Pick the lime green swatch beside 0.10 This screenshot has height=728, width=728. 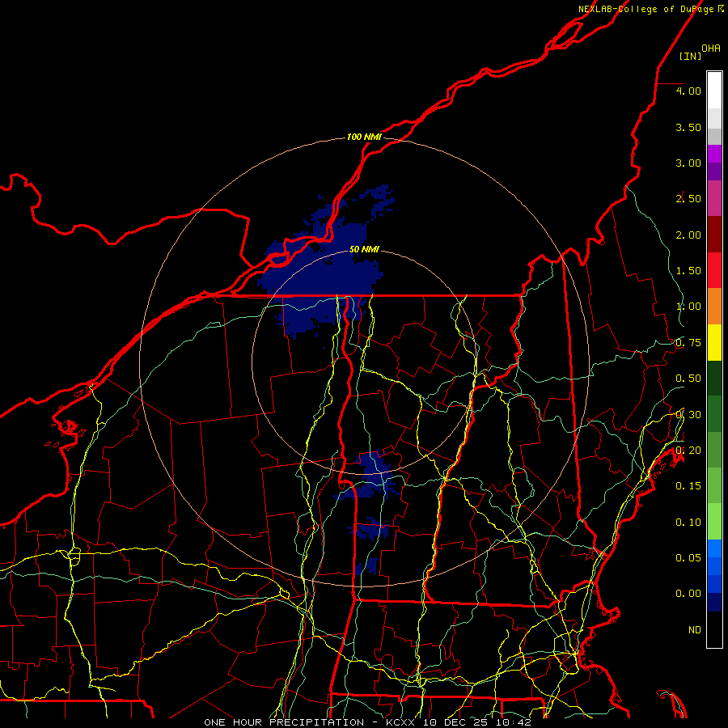pos(714,522)
